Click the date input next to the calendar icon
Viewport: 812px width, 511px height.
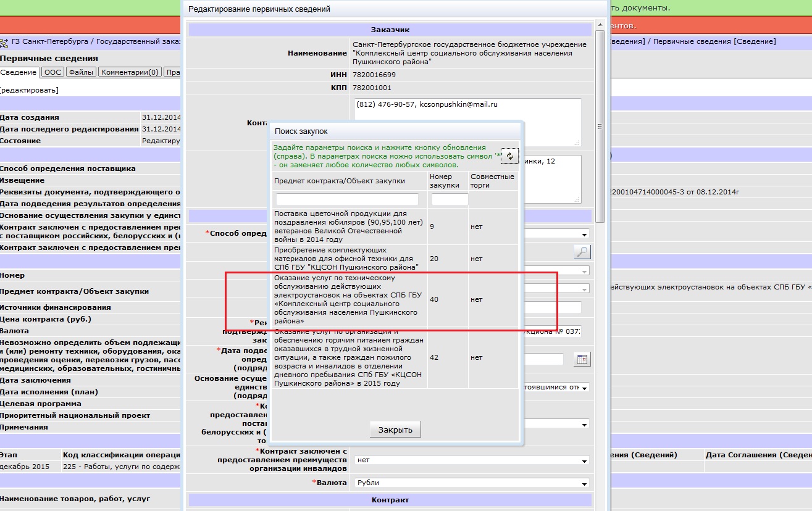click(x=543, y=359)
